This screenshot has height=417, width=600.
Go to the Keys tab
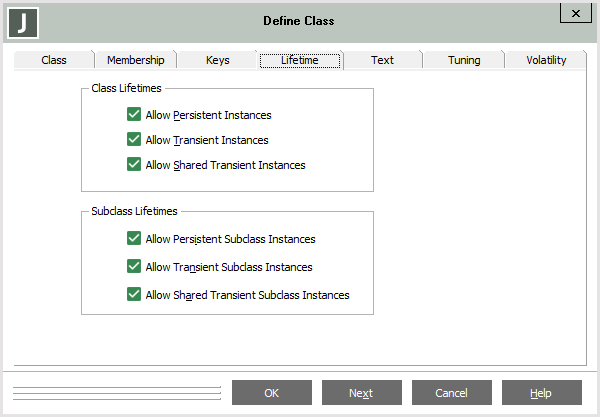pos(217,60)
